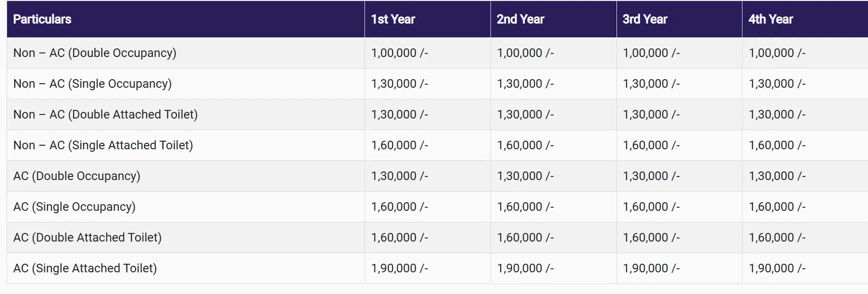Viewport: 868px width, 294px height.
Task: Click the Particulars column header
Action: click(42, 19)
